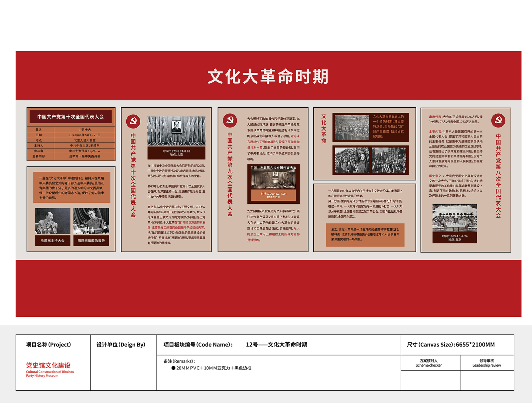Click the 方案核对人 Scheme checker cell
This screenshot has width=532, height=403.
pos(429,363)
